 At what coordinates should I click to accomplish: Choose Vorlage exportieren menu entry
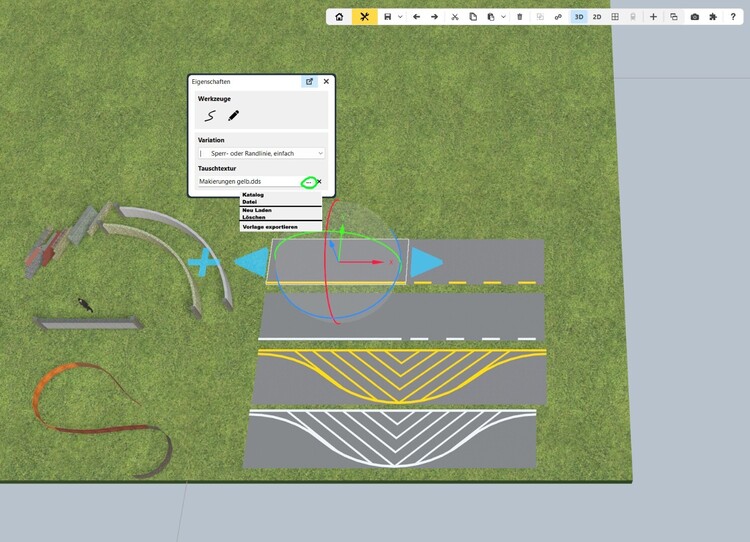point(270,227)
